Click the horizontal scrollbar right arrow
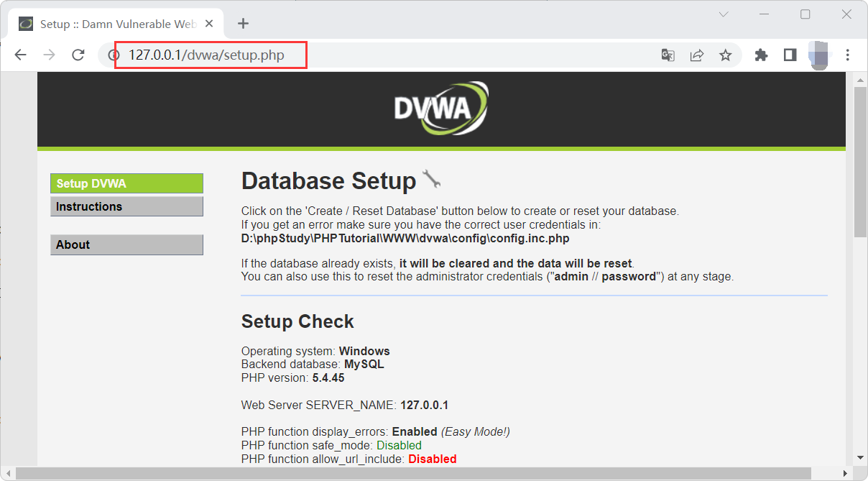 (x=846, y=473)
